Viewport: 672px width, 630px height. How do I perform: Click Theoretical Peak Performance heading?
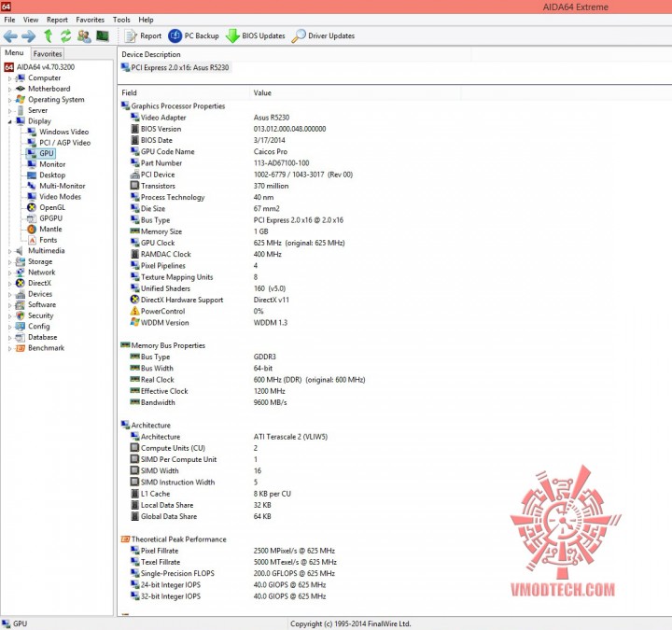point(178,539)
